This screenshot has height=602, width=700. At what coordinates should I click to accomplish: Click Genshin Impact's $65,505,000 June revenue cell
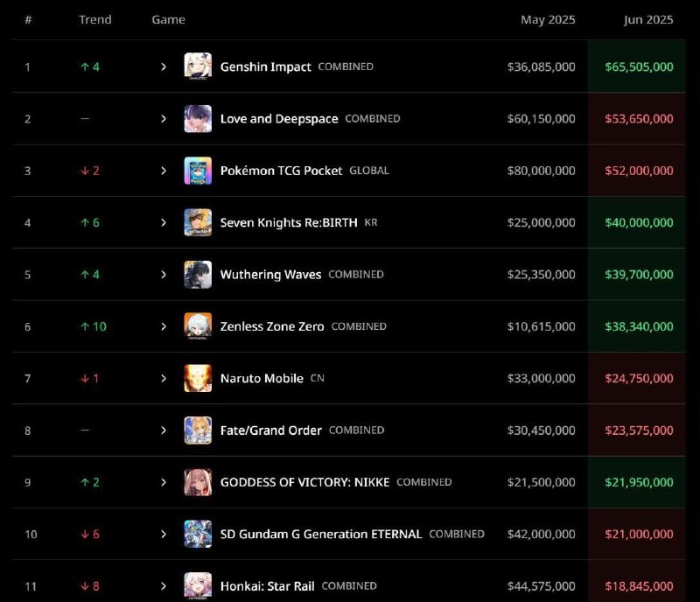click(x=639, y=67)
